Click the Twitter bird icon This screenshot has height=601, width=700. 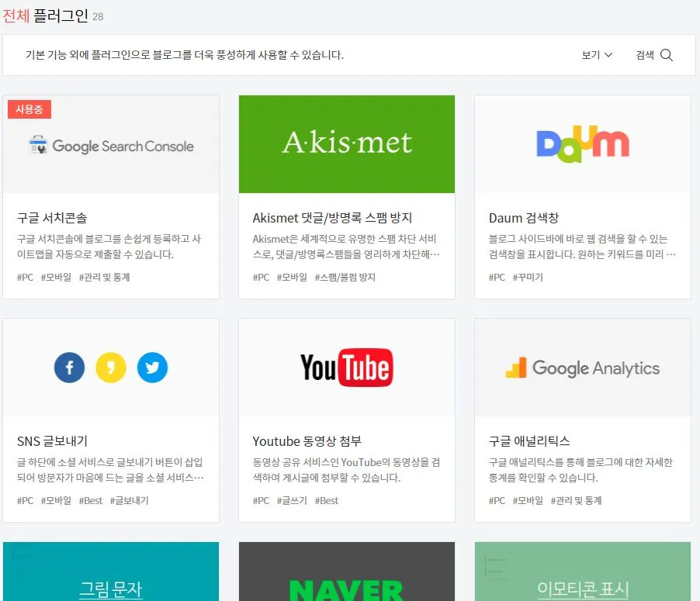pos(152,368)
